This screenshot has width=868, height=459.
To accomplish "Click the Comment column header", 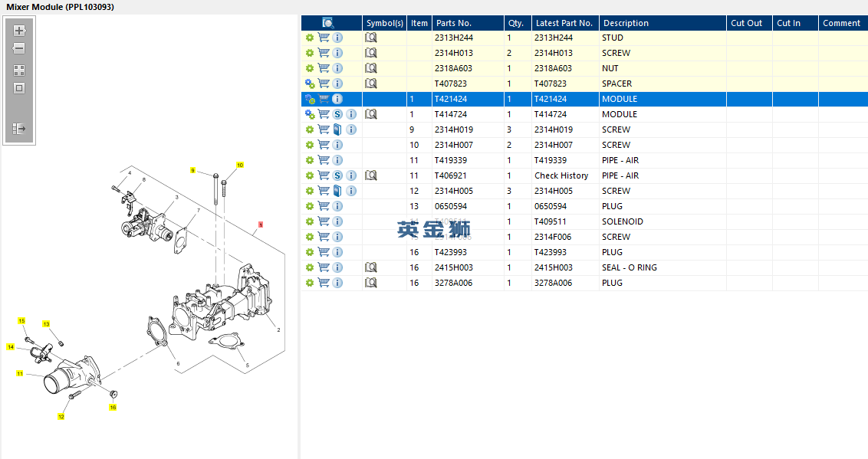I will [843, 23].
